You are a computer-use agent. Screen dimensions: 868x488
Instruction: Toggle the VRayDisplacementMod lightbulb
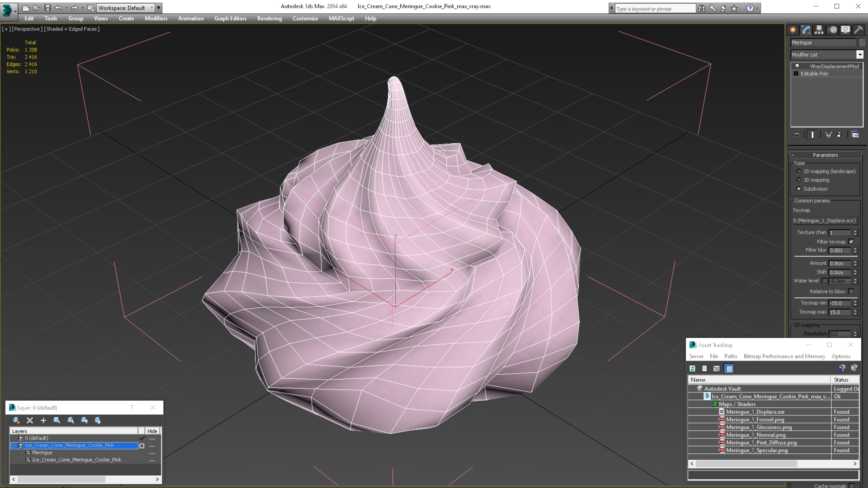797,66
